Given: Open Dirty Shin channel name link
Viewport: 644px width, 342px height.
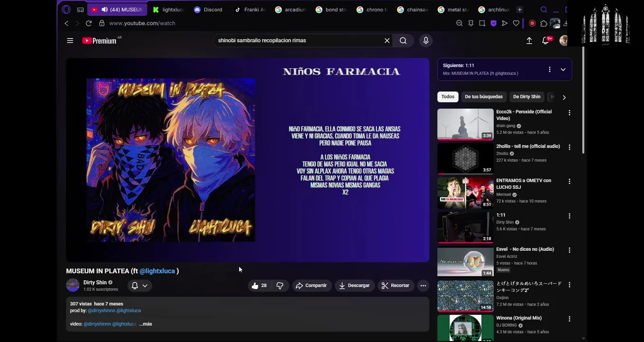Looking at the screenshot, I should click(x=95, y=282).
